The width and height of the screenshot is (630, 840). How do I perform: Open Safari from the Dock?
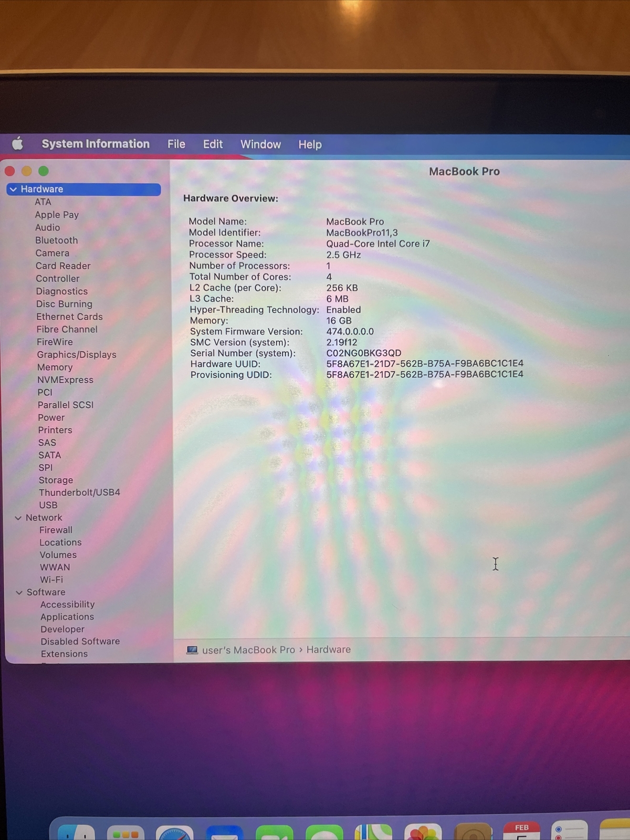tap(175, 833)
